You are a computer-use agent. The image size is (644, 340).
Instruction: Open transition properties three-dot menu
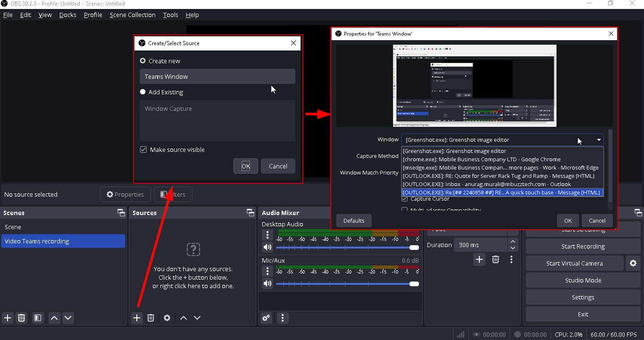point(511,259)
